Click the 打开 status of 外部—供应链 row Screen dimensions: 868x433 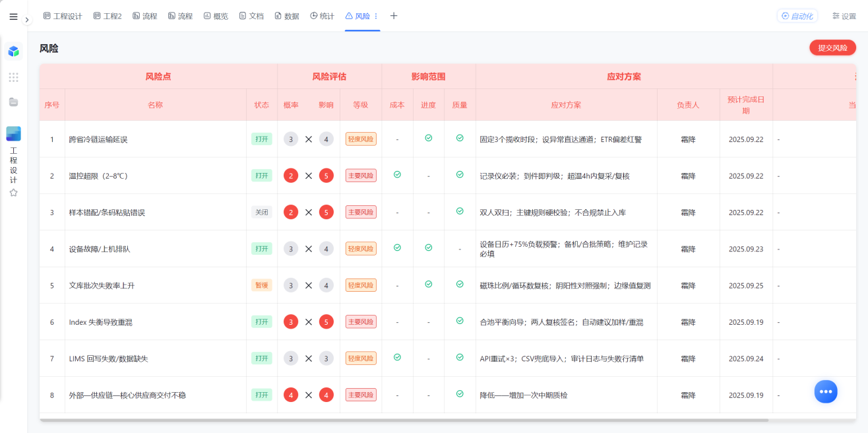tap(262, 395)
